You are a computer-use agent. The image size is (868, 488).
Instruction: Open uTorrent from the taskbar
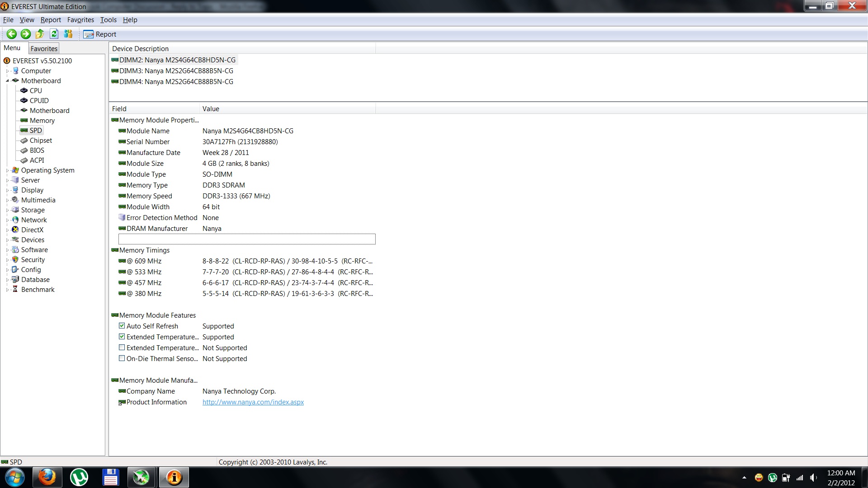point(79,477)
